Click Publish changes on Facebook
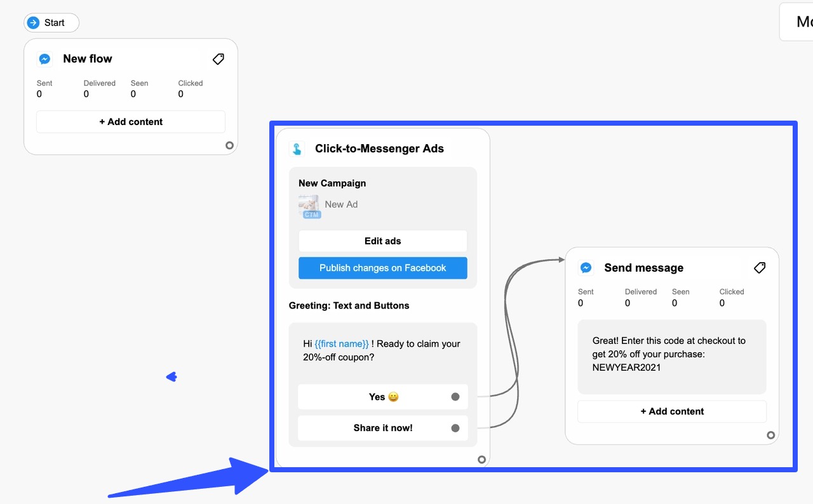Screen dimensions: 813x504 [x=382, y=268]
